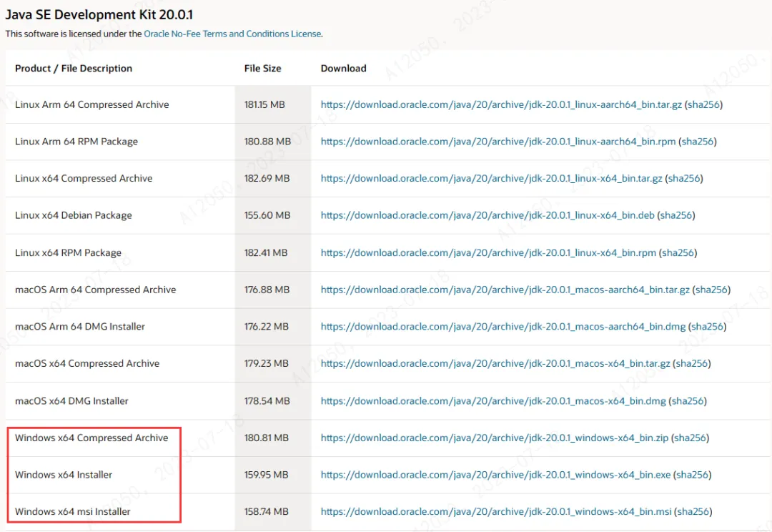Open sha256 for Linux x64 RPM Package
The image size is (772, 532).
click(678, 252)
